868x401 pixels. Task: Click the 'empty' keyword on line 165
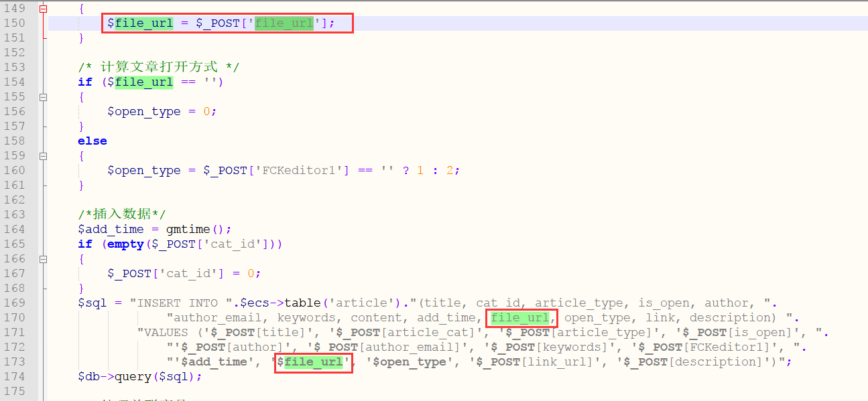tap(125, 244)
